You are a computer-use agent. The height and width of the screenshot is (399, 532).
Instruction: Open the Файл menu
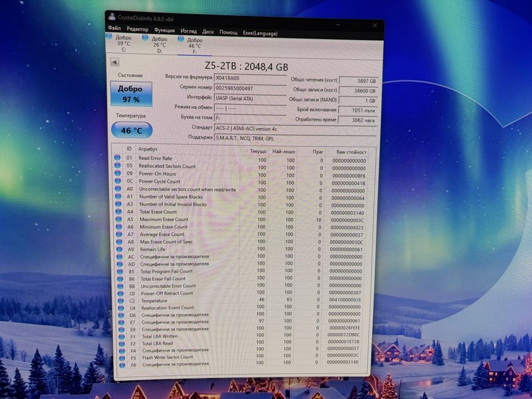[x=115, y=28]
